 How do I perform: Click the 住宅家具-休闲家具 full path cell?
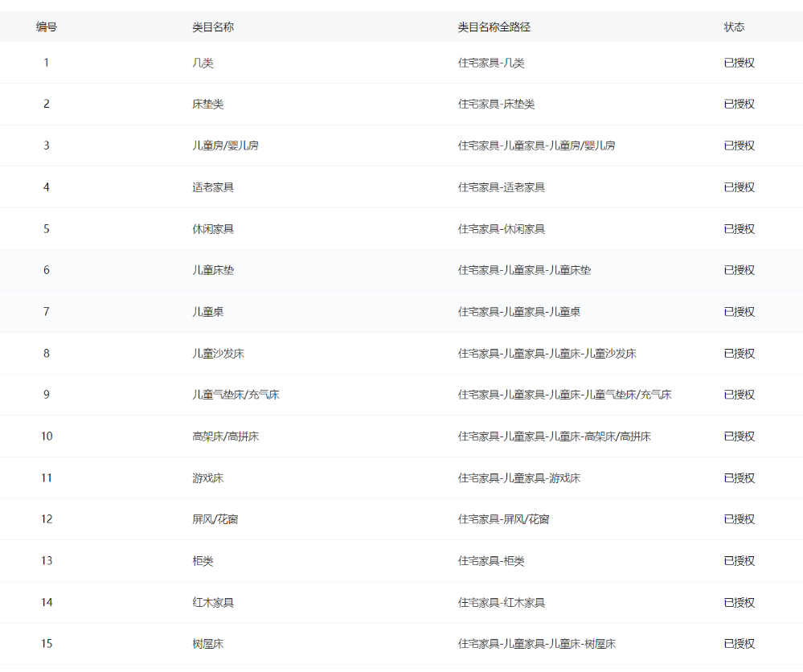[501, 229]
